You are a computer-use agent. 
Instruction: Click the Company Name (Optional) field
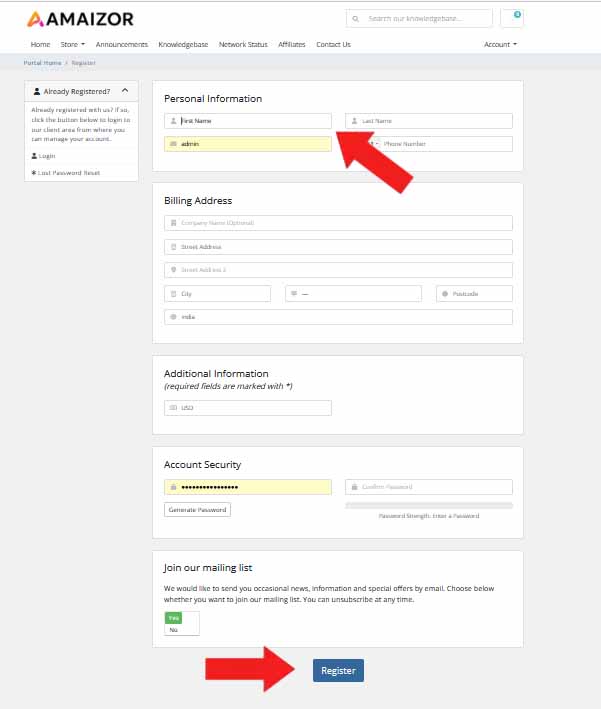(x=338, y=223)
